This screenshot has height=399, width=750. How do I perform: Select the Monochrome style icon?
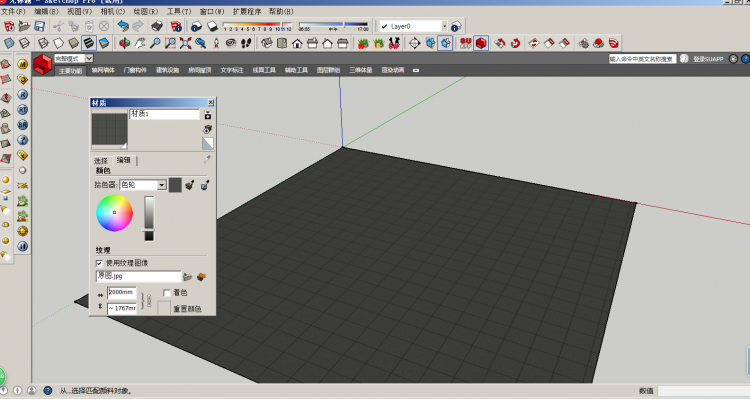104,43
